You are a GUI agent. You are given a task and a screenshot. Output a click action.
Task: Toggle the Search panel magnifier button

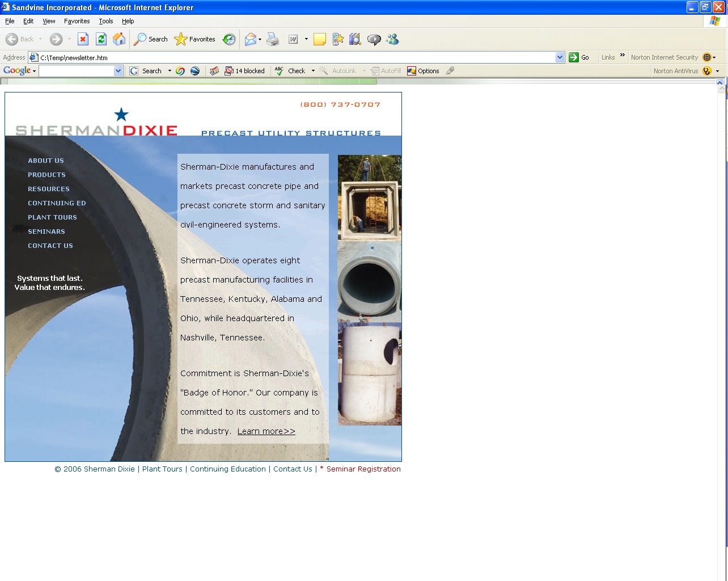click(x=150, y=39)
